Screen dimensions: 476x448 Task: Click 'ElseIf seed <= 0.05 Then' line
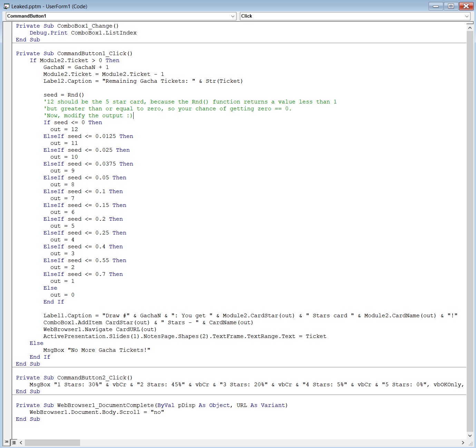pos(85,178)
